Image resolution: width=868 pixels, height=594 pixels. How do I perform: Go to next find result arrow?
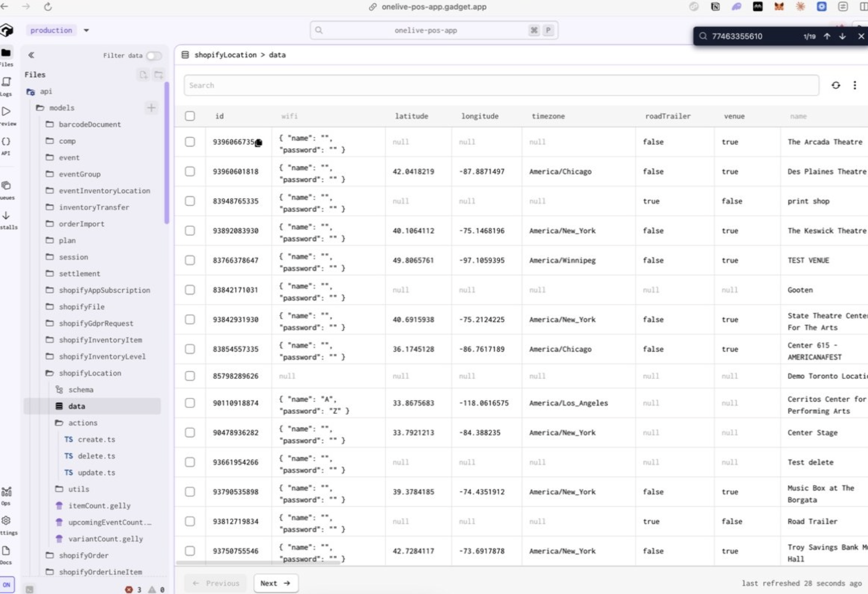tap(843, 36)
